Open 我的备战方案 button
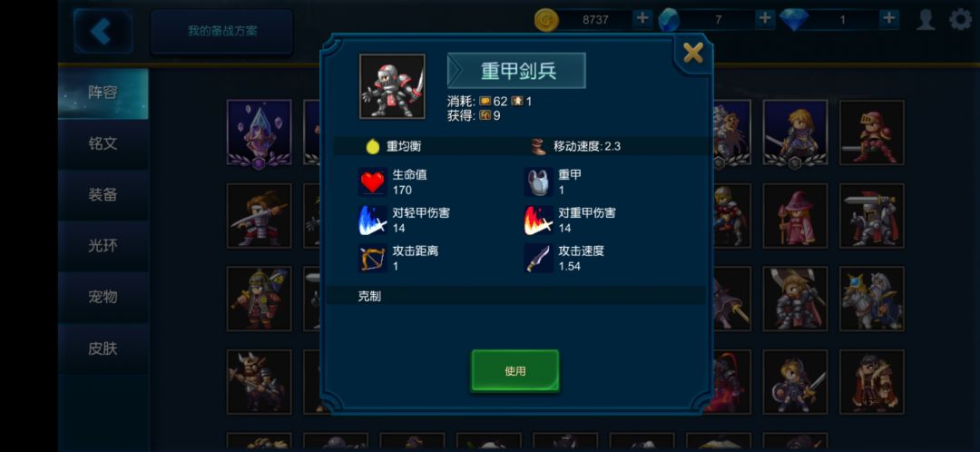This screenshot has width=980, height=452. [222, 31]
